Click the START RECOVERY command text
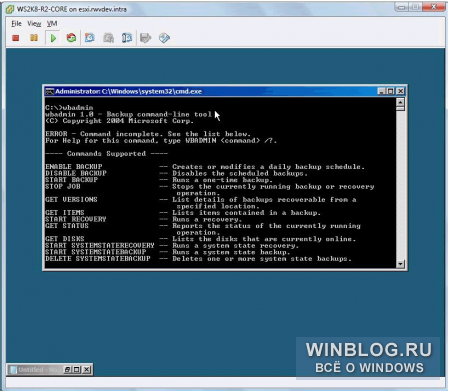The image size is (450, 391). pos(76,219)
